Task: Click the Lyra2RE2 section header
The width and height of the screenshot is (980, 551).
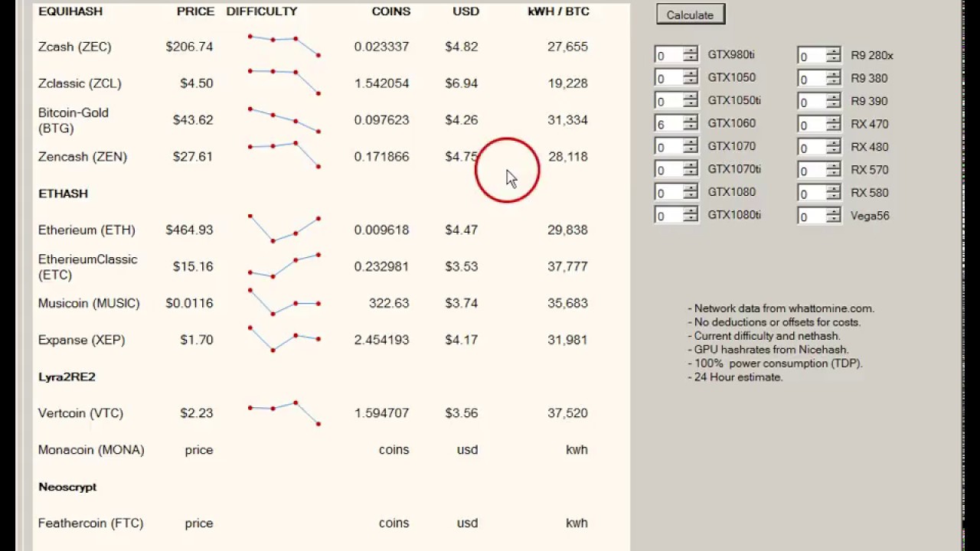Action: click(x=67, y=377)
